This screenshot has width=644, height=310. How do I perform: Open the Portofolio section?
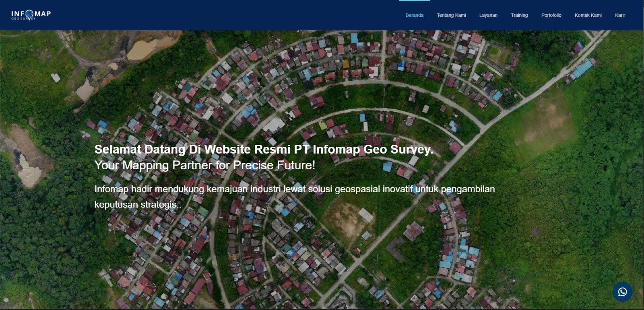click(551, 15)
